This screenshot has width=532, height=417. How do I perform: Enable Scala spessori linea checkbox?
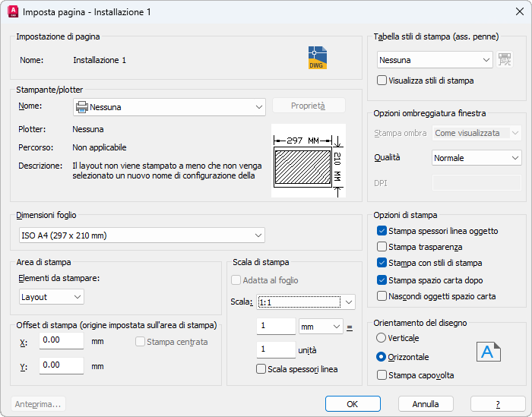point(261,370)
